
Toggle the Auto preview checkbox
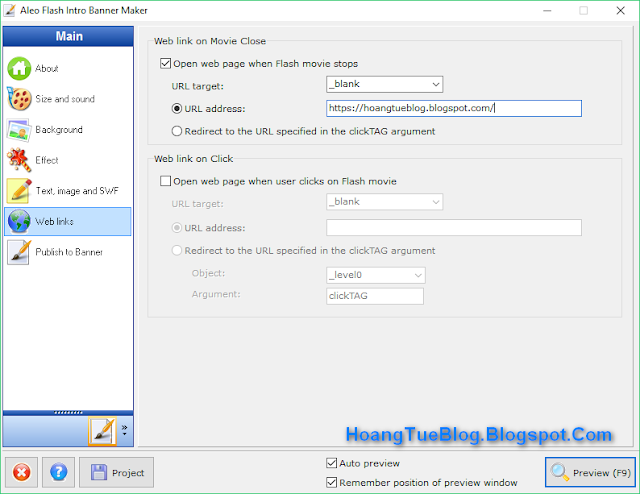[x=331, y=463]
